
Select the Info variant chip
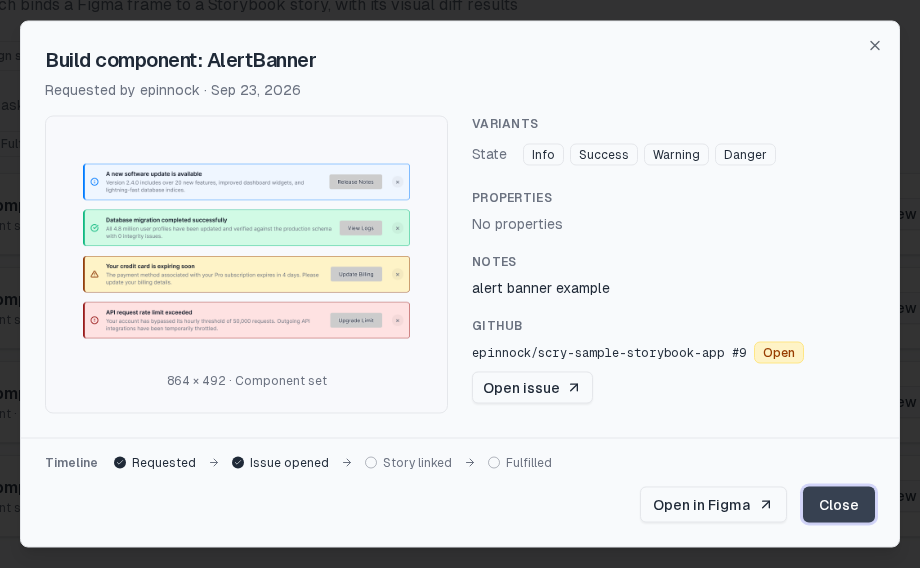coord(543,154)
